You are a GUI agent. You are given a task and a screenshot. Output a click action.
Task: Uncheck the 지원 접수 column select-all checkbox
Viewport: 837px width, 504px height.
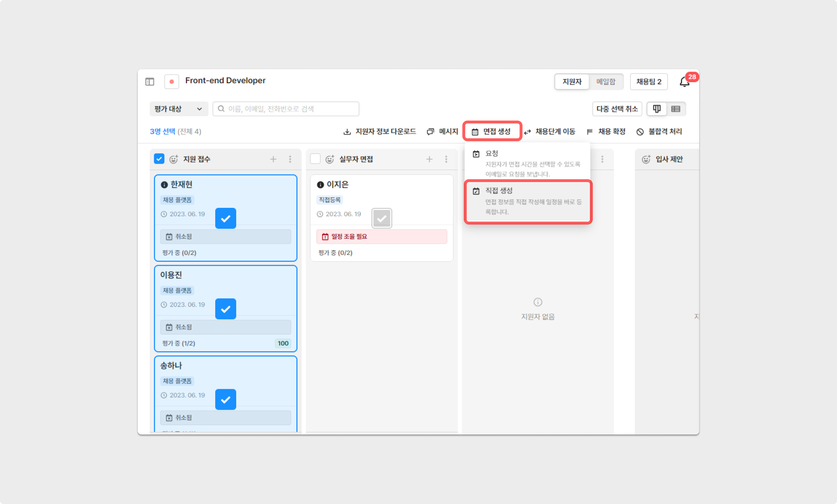pos(159,159)
